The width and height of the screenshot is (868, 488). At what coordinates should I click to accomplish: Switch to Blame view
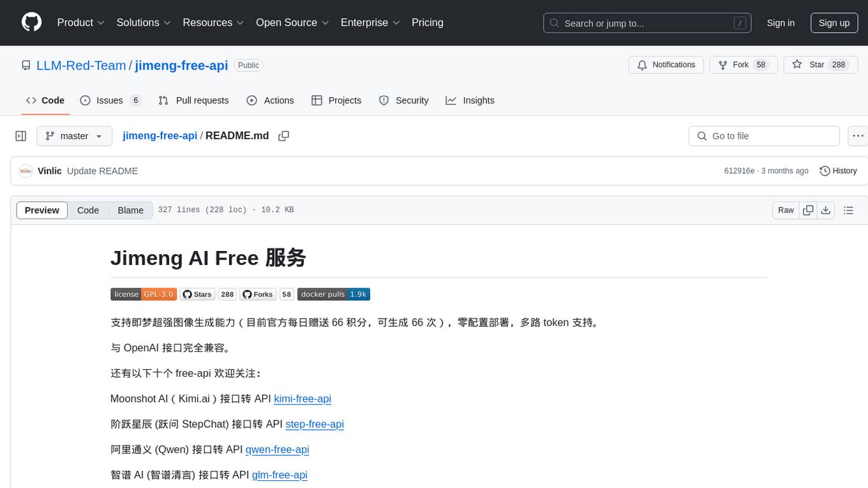tap(130, 210)
